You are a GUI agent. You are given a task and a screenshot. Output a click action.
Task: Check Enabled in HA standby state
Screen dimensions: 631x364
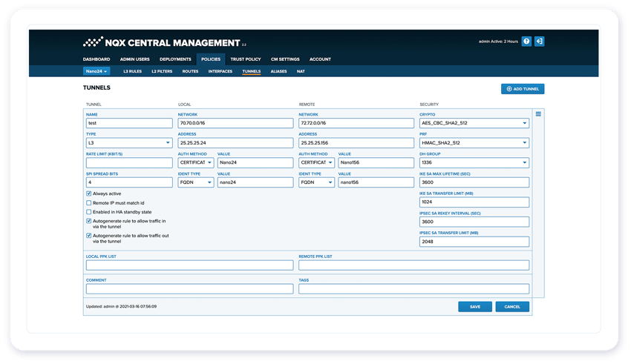89,211
